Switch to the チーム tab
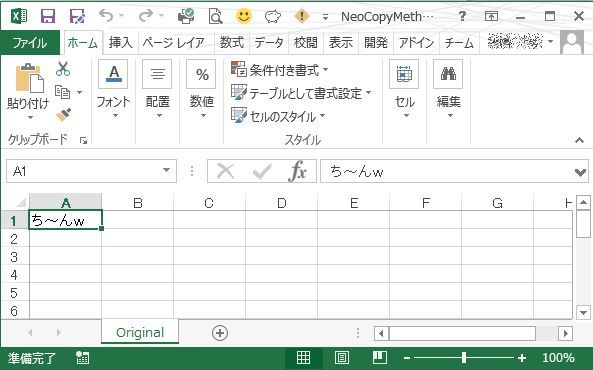Viewport: 593px width, 370px height. click(x=459, y=42)
